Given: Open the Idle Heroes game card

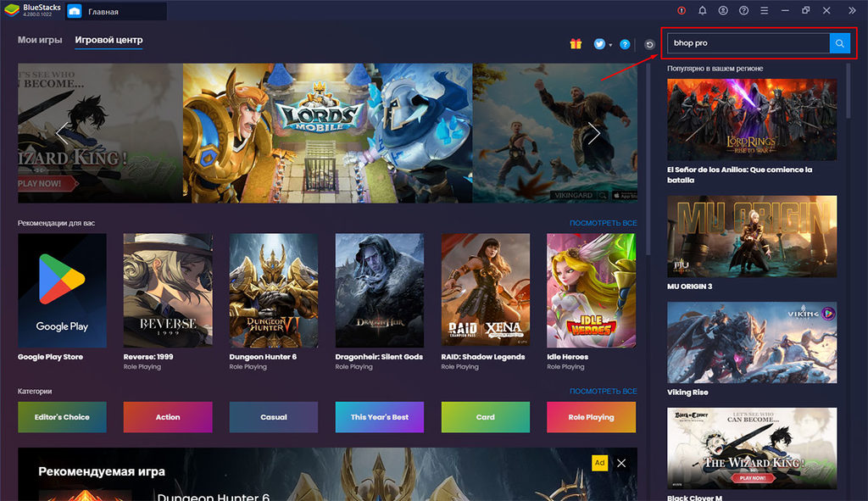Looking at the screenshot, I should tap(591, 291).
